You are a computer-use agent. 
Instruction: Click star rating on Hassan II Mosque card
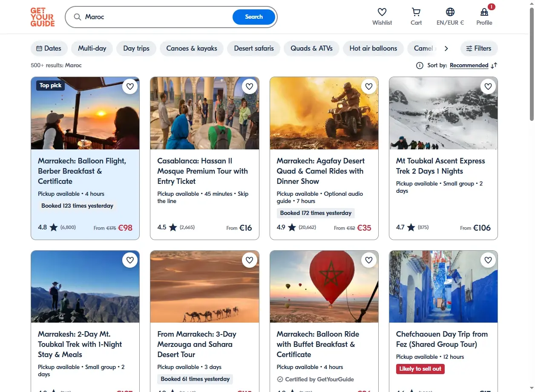coord(173,227)
